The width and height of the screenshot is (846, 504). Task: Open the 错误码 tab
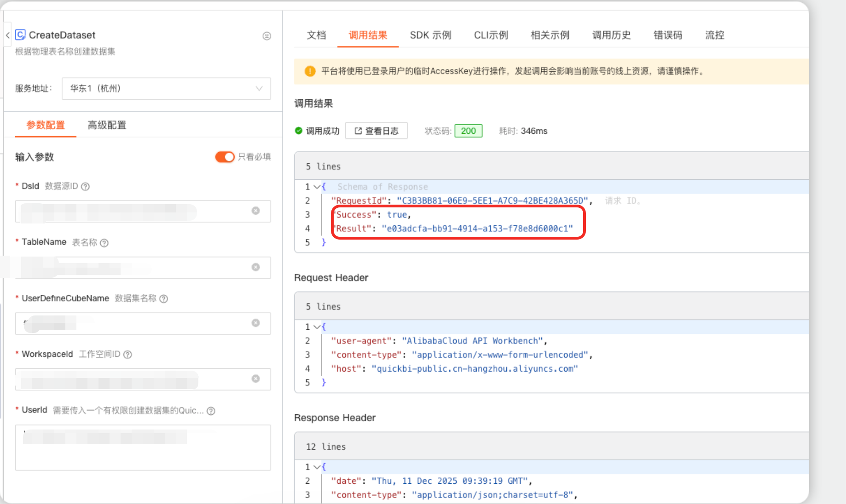click(668, 35)
